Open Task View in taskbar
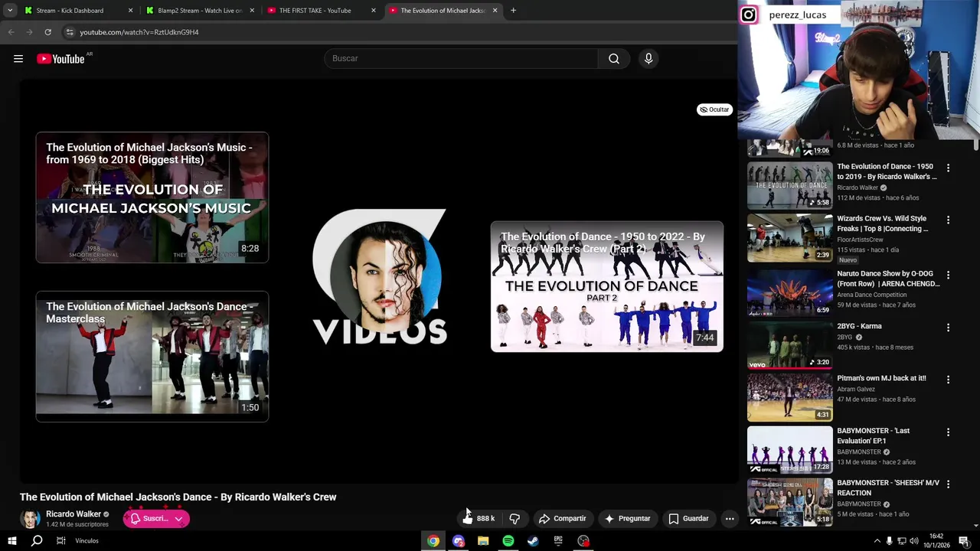 (61, 541)
